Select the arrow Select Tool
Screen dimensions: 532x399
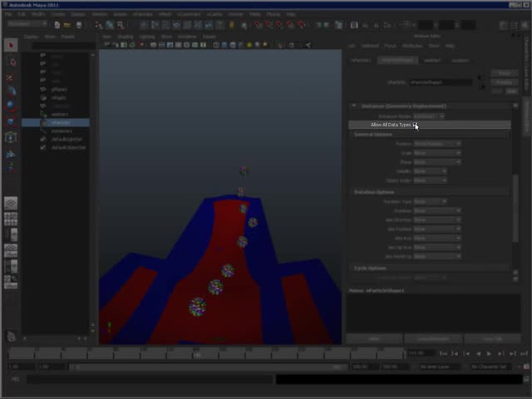tap(11, 46)
